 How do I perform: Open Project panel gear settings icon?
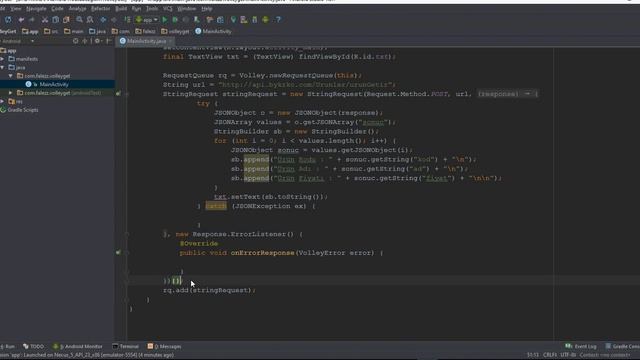click(x=97, y=41)
